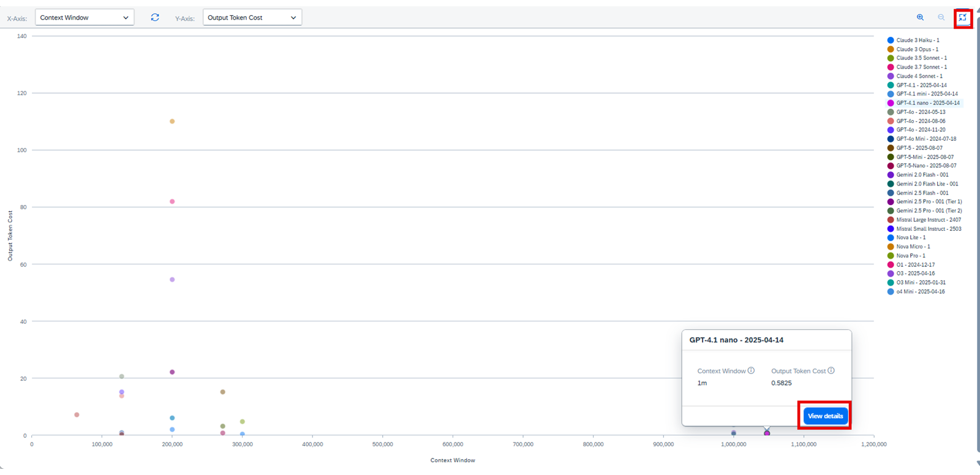Click the View details button
The height and width of the screenshot is (475, 980).
[826, 416]
